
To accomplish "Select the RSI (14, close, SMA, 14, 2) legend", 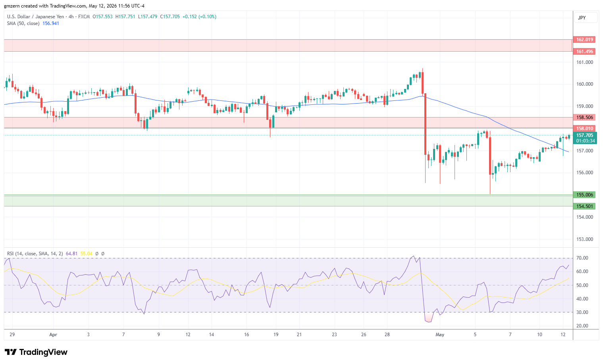I will pyautogui.click(x=35, y=254).
